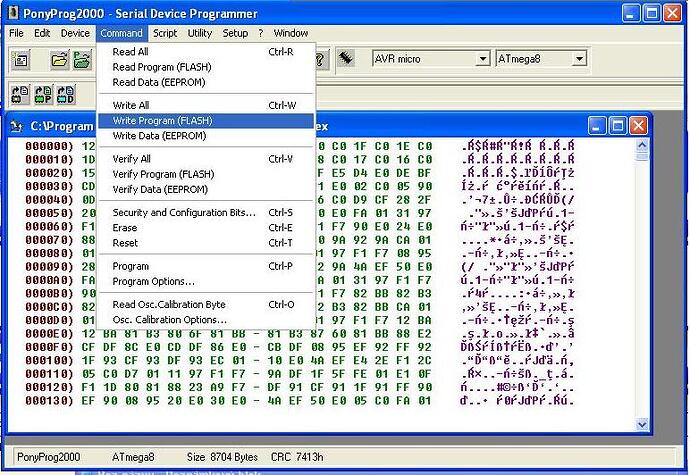Choose Write All command

click(206, 105)
